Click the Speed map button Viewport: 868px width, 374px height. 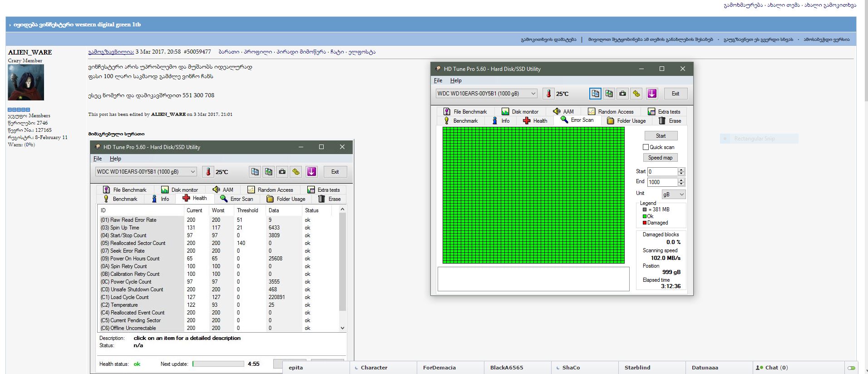tap(660, 158)
